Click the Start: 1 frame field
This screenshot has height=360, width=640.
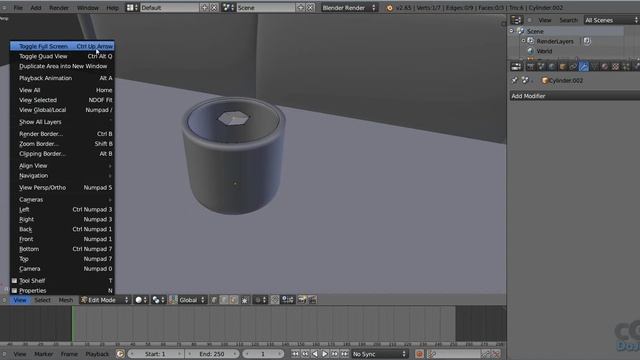[155, 354]
